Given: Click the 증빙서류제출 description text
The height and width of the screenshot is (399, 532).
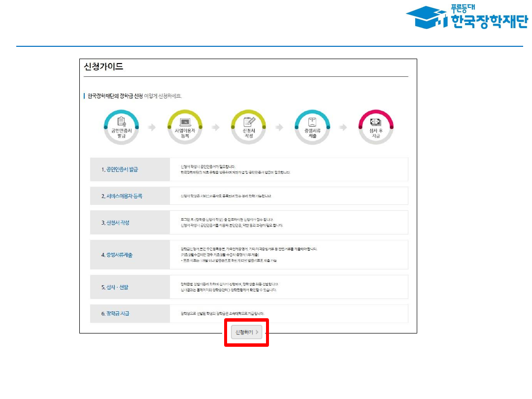Looking at the screenshot, I should click(x=249, y=255).
